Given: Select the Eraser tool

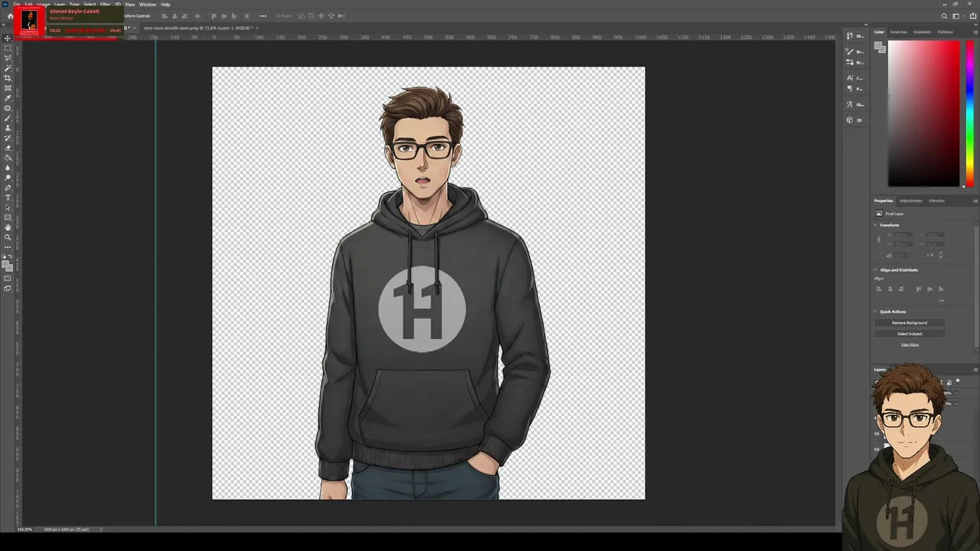Looking at the screenshot, I should [8, 148].
